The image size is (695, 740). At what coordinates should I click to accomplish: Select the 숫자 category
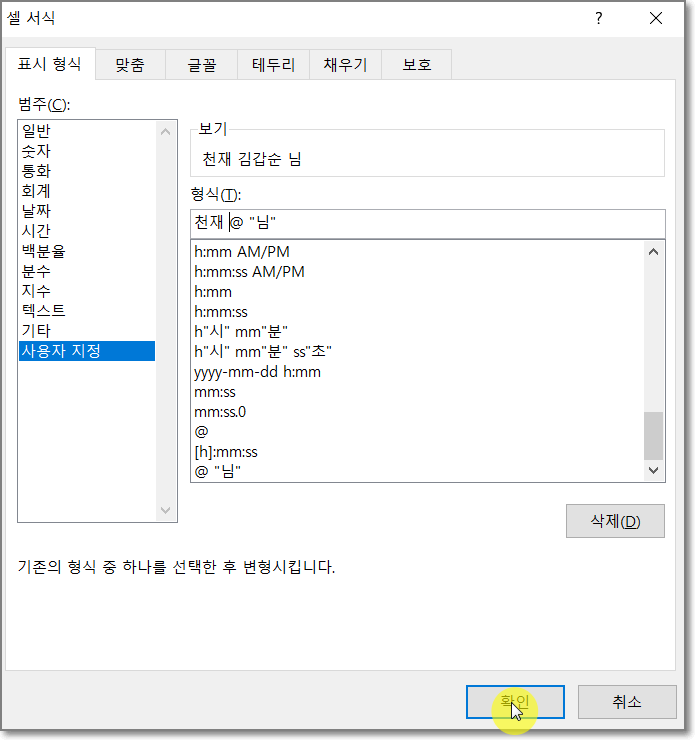87,151
